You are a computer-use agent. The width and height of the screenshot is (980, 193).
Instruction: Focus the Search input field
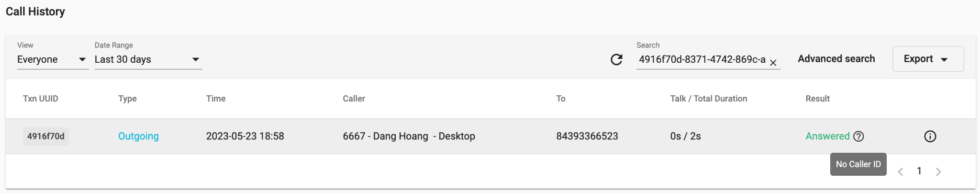[x=702, y=59]
